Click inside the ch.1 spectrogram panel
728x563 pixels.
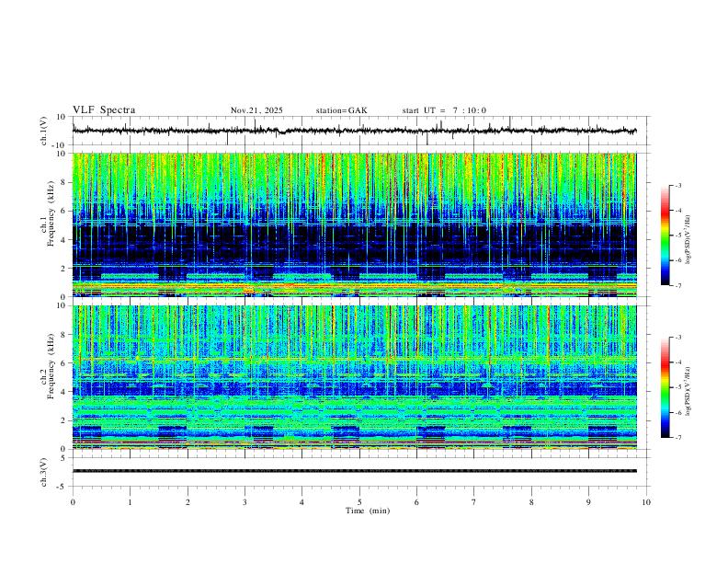(354, 224)
